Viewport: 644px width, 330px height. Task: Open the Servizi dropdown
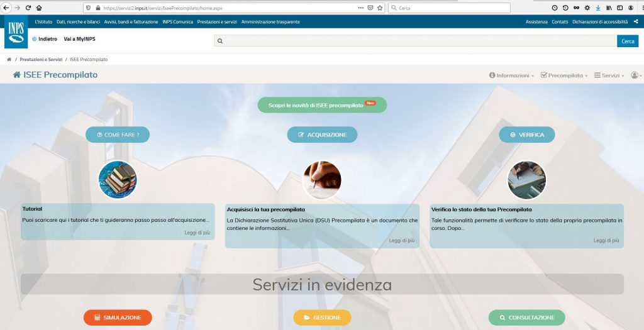[609, 75]
